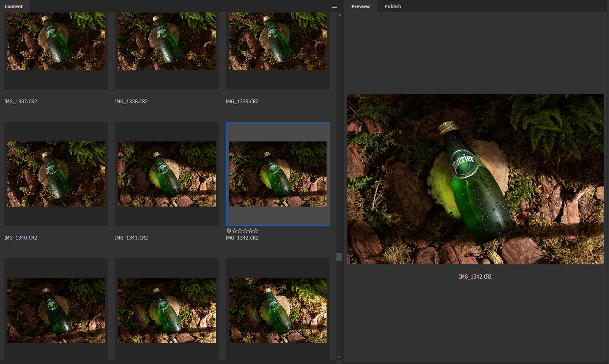Screen dimensions: 609x364
Task: Give IMG_1342 a three-star rating
Action: 245,231
